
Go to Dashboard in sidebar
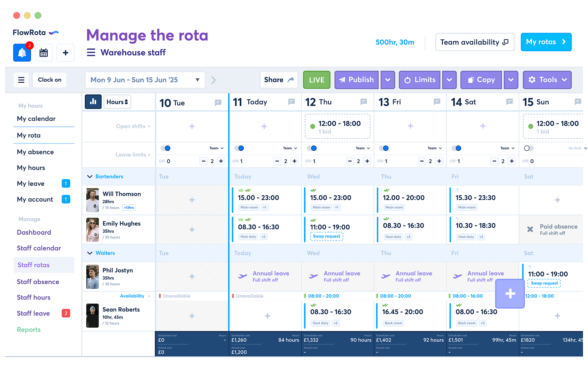click(x=34, y=232)
